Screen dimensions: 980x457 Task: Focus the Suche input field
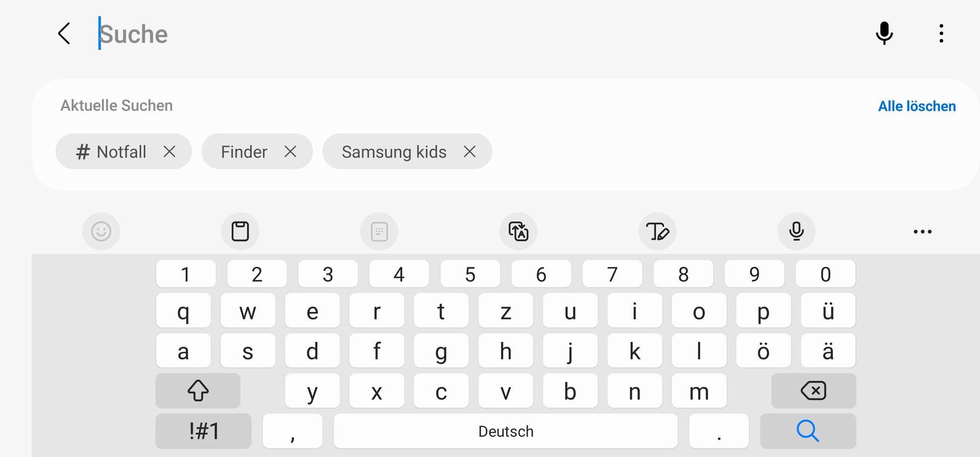point(480,34)
